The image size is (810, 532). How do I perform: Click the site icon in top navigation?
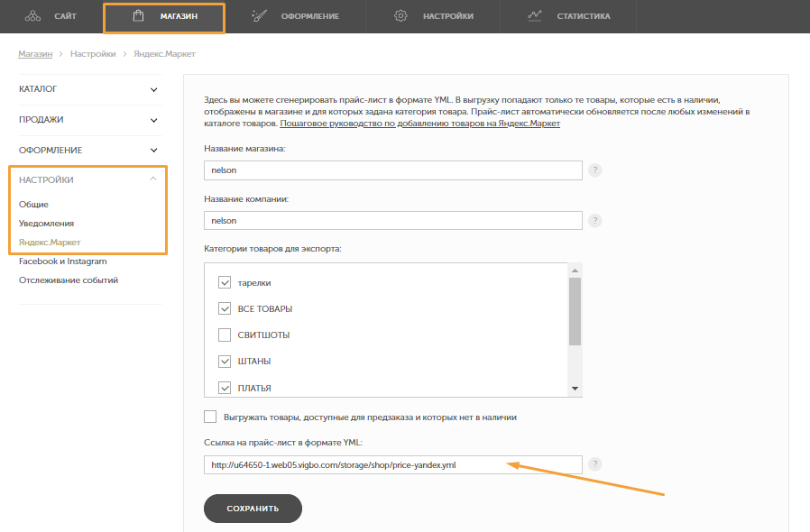pyautogui.click(x=32, y=16)
